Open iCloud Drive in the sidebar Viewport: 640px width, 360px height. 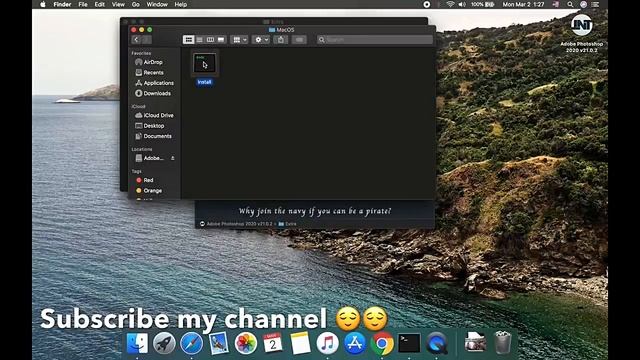point(154,116)
